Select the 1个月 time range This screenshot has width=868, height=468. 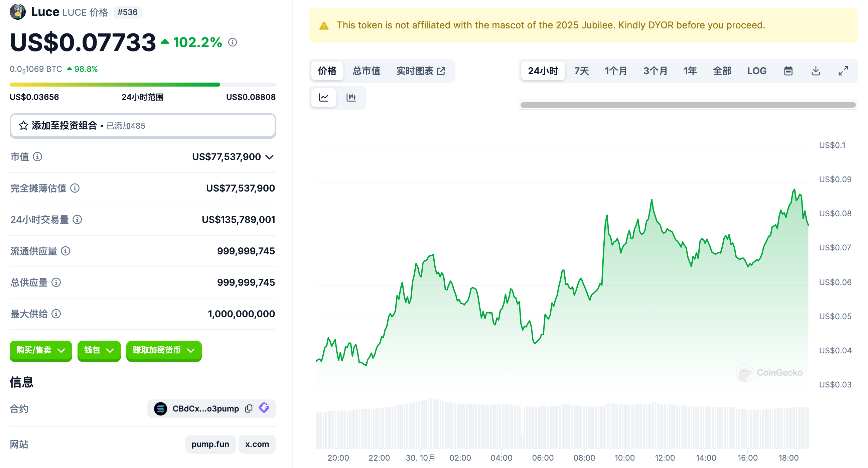coord(616,71)
